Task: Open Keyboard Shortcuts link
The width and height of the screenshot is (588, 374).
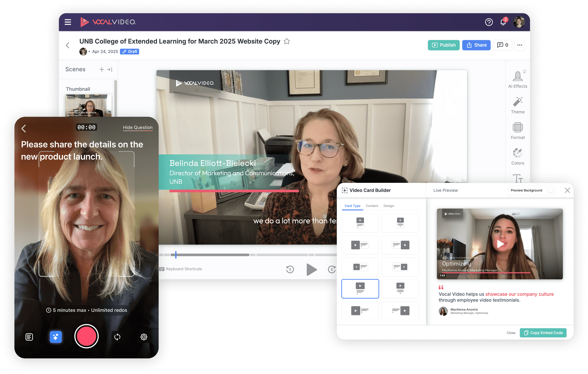Action: tap(180, 269)
